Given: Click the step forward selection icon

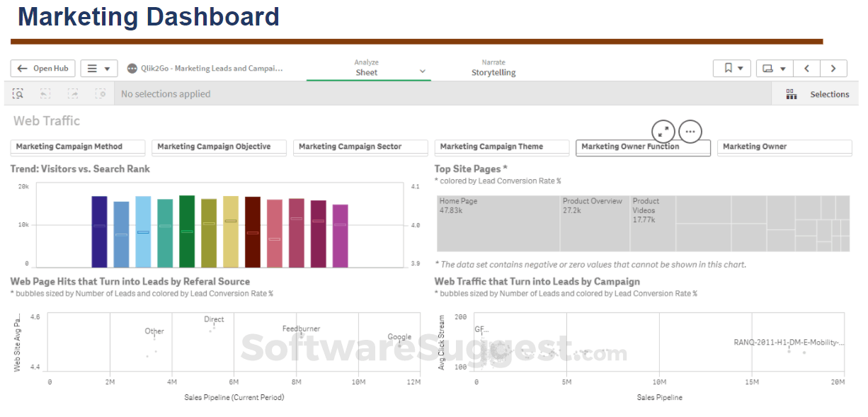Looking at the screenshot, I should tap(72, 93).
